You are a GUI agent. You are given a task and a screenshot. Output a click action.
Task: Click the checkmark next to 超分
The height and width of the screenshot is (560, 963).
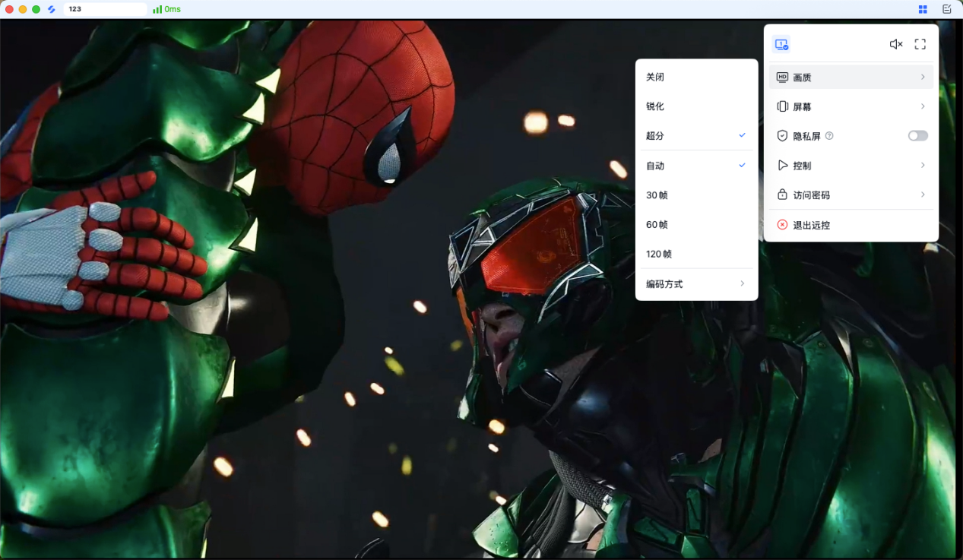(742, 135)
